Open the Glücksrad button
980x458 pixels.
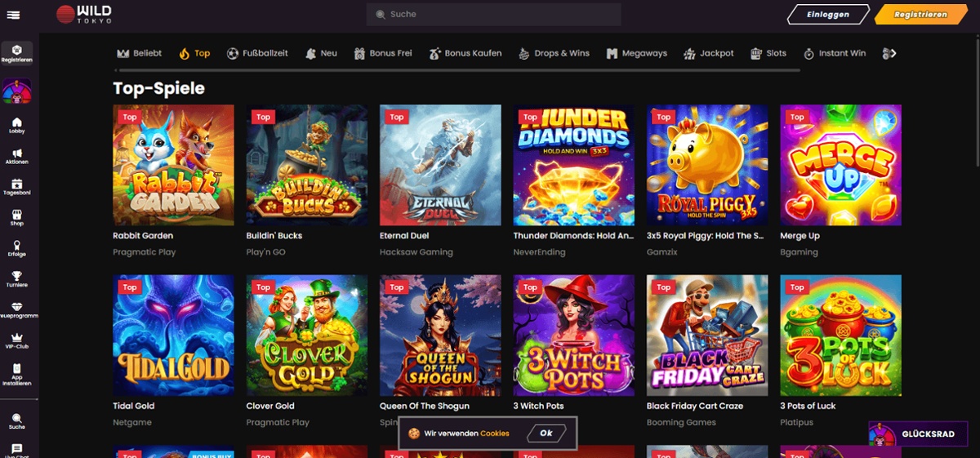point(918,434)
